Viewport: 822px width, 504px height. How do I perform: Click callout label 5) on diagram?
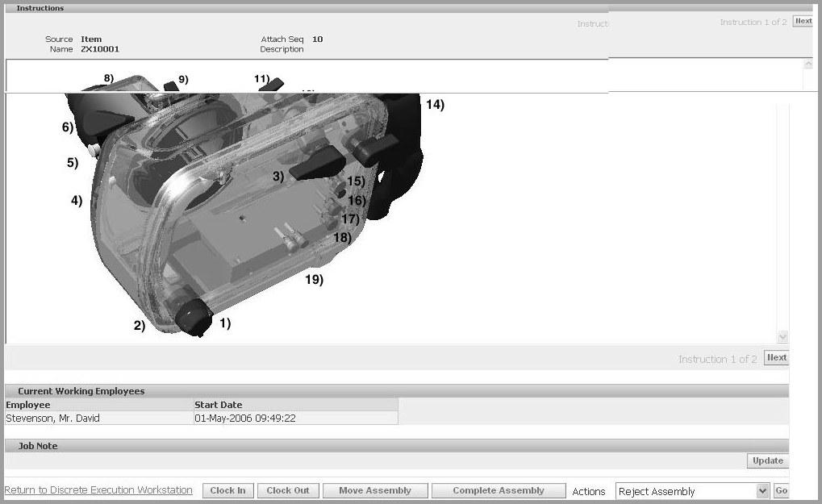(73, 162)
